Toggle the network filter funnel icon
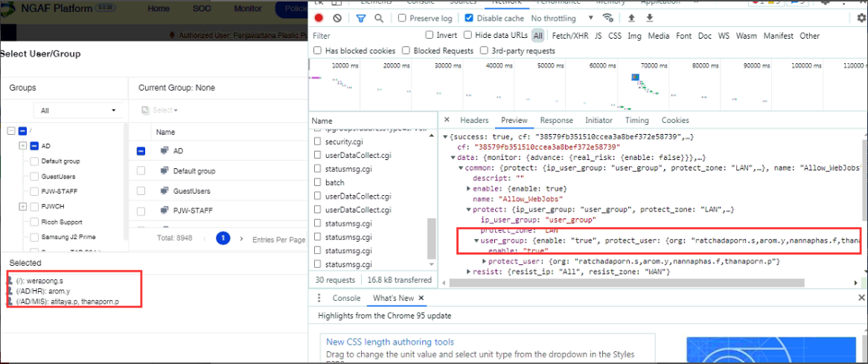868x364 pixels. click(361, 18)
